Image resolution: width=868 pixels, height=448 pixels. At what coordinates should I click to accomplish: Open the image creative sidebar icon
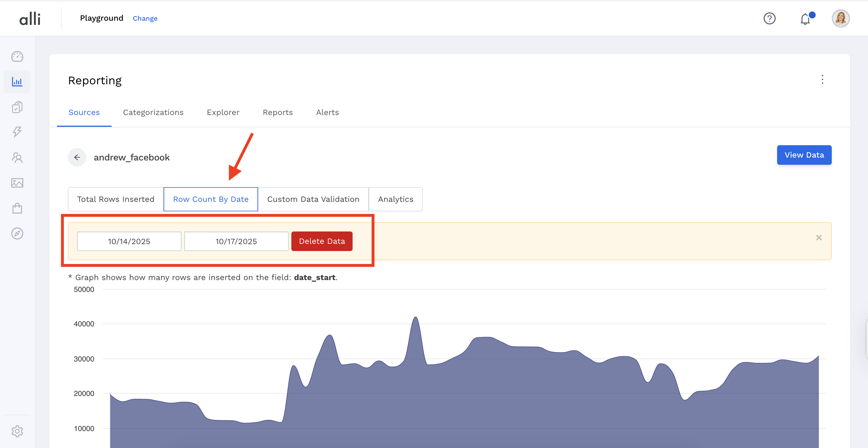17,183
